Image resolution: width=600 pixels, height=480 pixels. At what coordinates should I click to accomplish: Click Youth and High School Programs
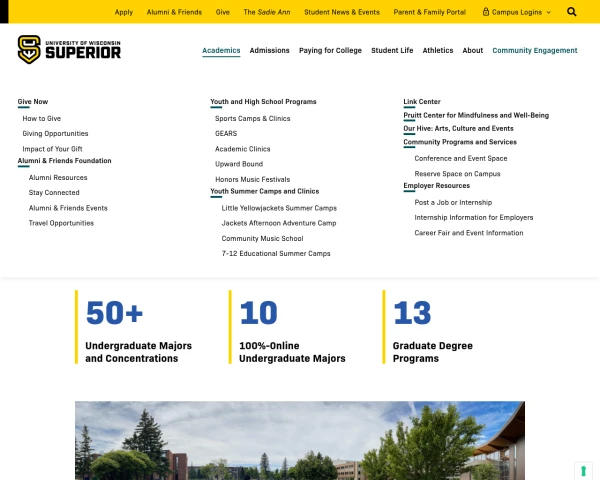(x=263, y=102)
